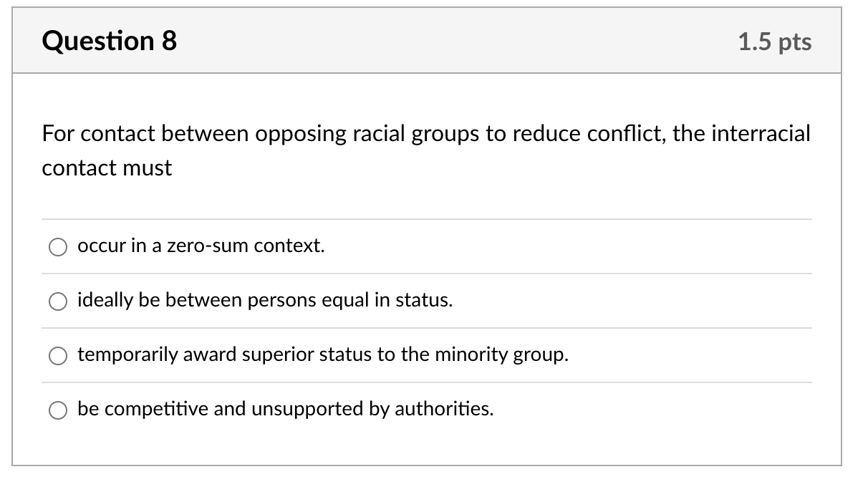Image resolution: width=868 pixels, height=497 pixels.
Task: Click the "Question 8" heading
Action: (x=108, y=41)
